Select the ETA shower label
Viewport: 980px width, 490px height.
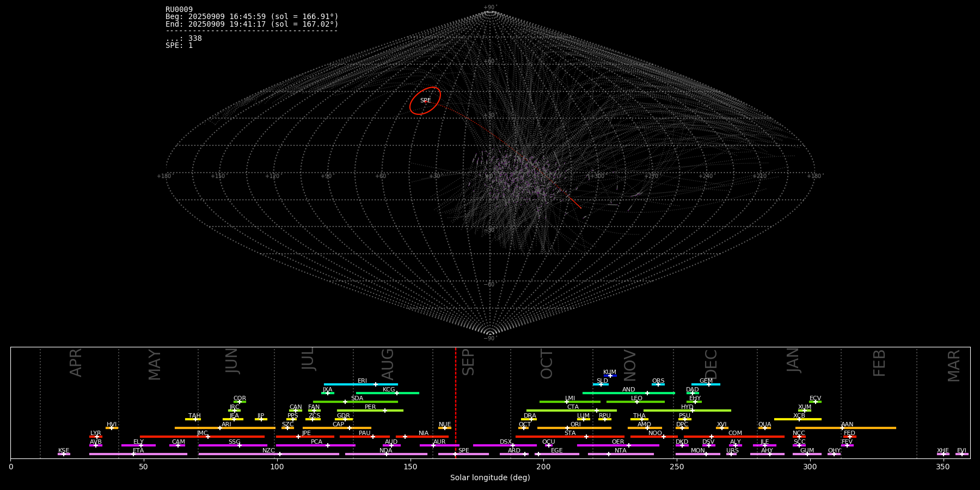point(138,451)
